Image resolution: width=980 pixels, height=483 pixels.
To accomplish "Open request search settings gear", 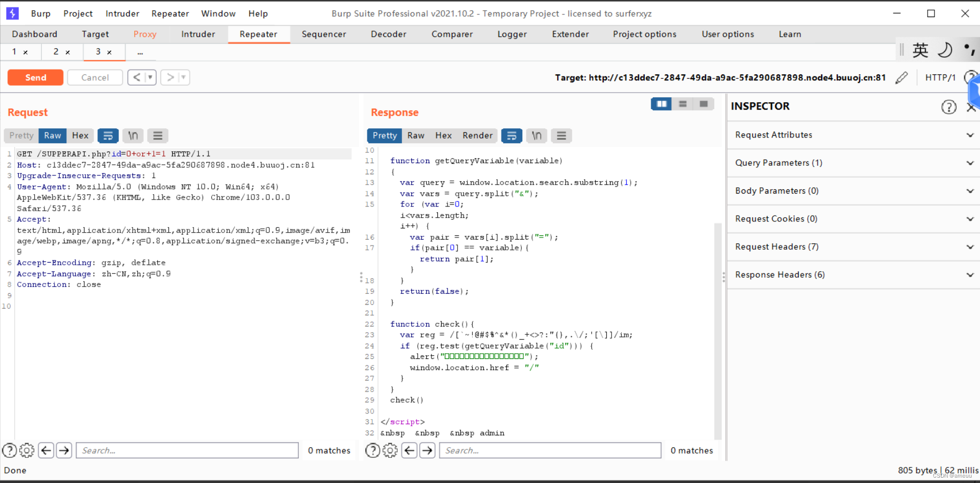I will click(27, 450).
